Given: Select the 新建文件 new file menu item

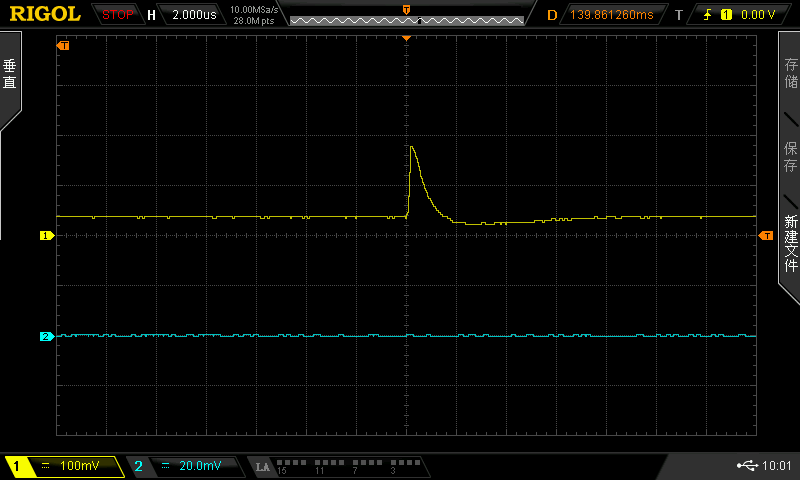Looking at the screenshot, I should click(791, 243).
